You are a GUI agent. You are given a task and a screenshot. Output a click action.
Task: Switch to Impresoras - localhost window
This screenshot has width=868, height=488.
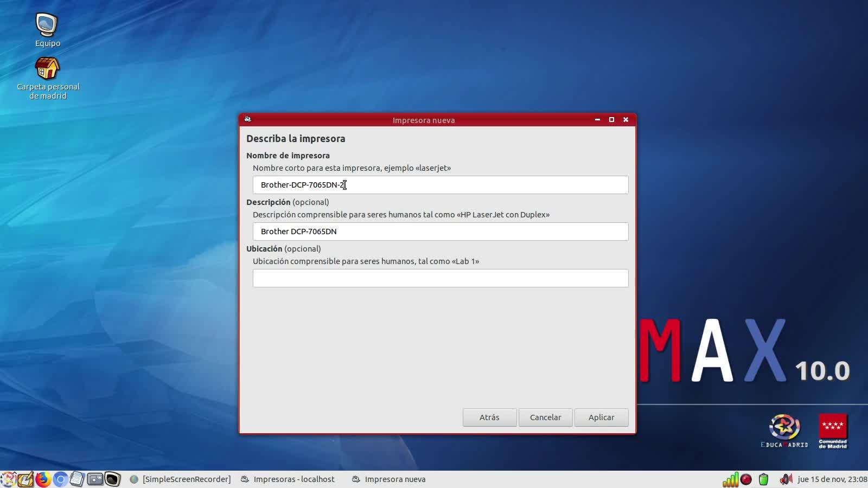(288, 479)
